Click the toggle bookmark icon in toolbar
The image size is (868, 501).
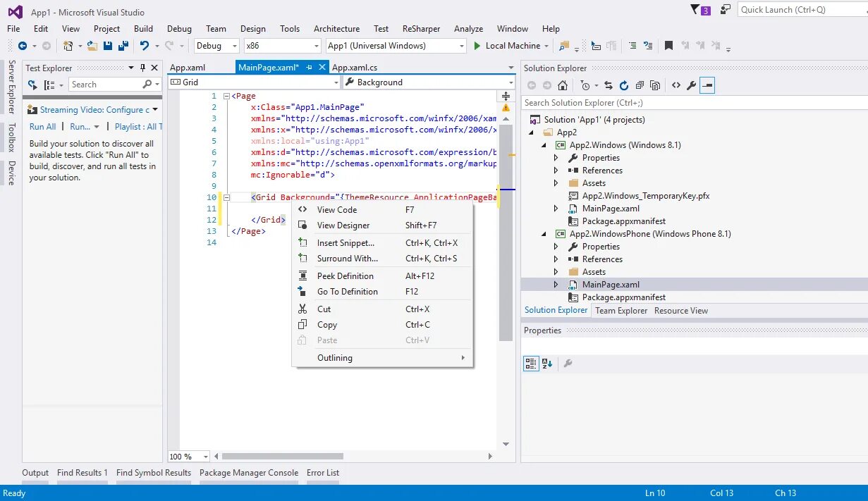[668, 46]
